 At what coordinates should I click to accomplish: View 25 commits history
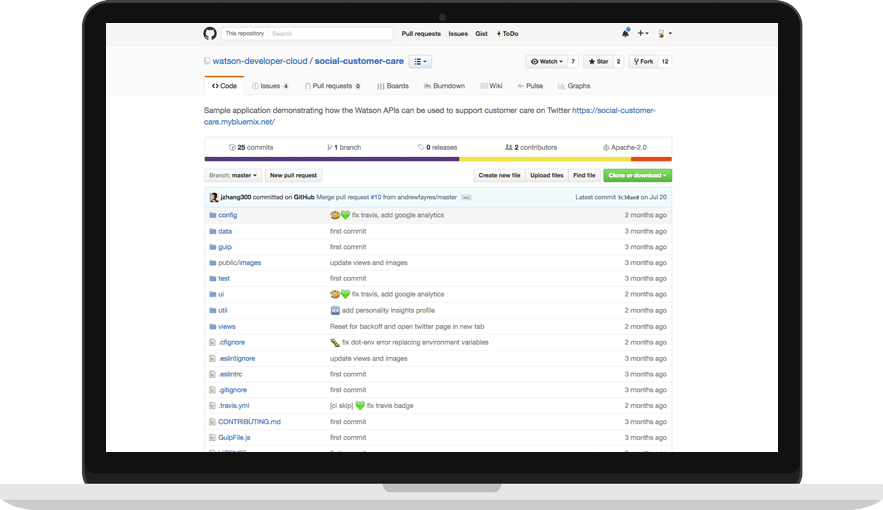(251, 147)
